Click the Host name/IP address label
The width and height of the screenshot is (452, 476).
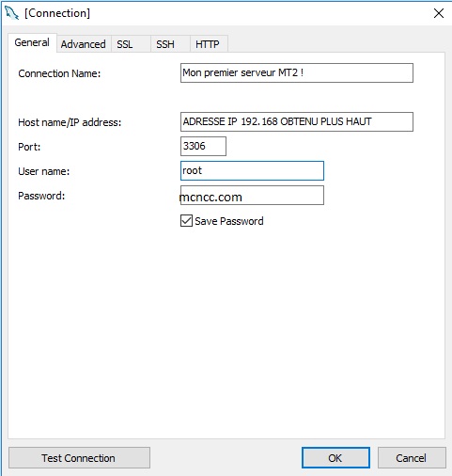(x=70, y=122)
